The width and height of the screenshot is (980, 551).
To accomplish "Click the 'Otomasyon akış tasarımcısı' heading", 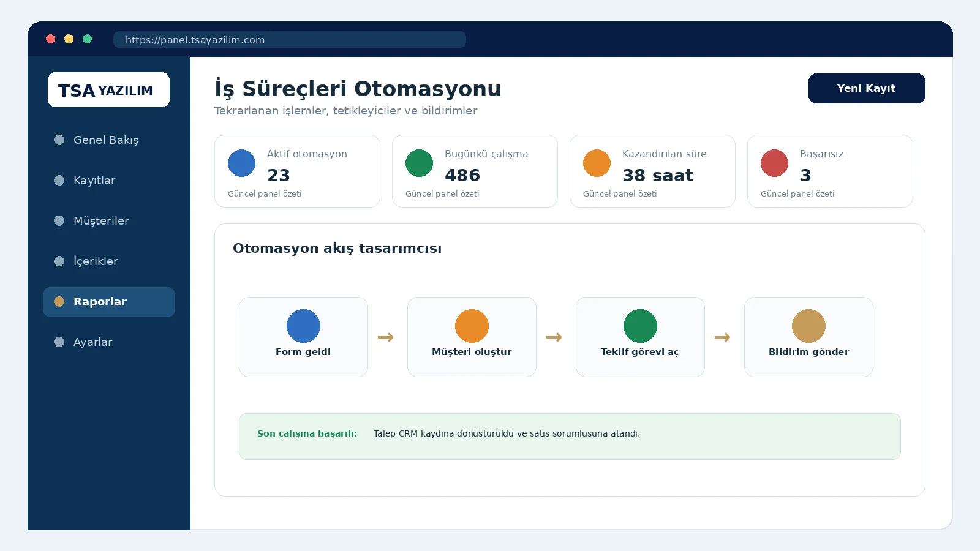I will 337,249.
